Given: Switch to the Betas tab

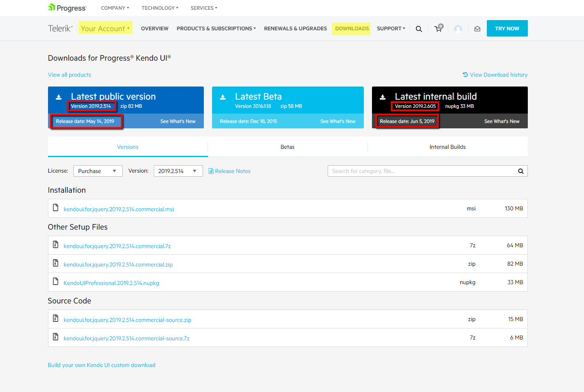Looking at the screenshot, I should (x=287, y=146).
